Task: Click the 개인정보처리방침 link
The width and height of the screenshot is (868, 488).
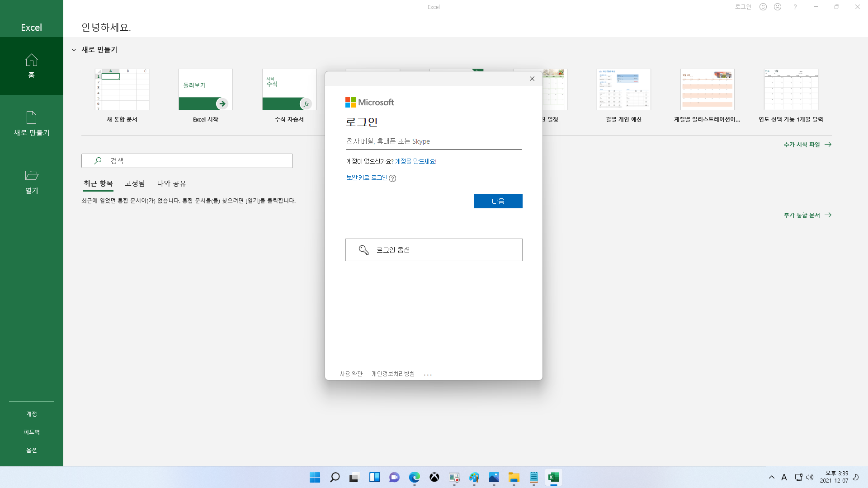Action: pos(393,374)
